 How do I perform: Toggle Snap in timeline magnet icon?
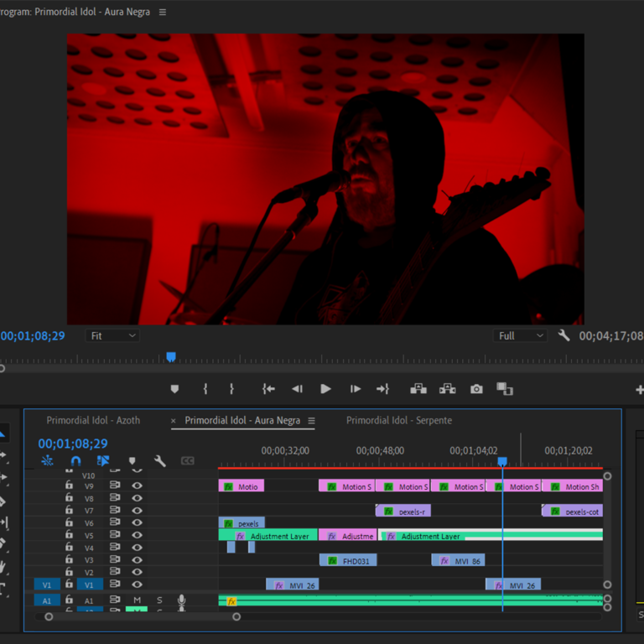click(75, 461)
